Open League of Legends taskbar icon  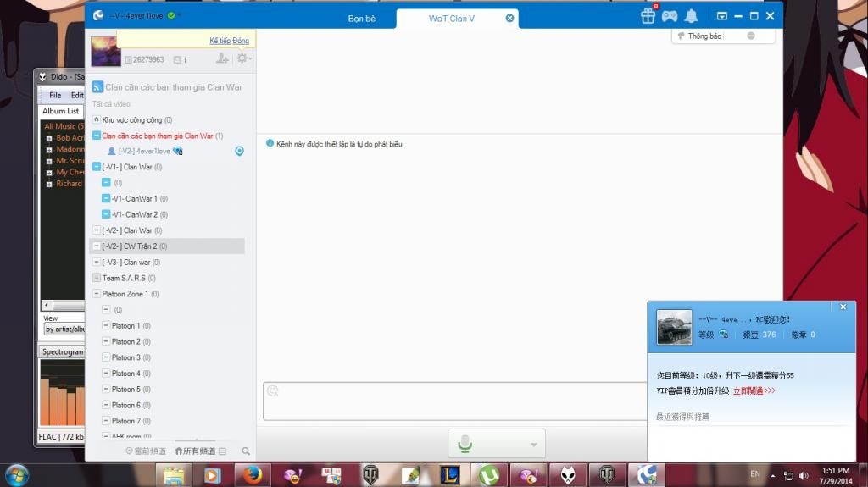(449, 475)
